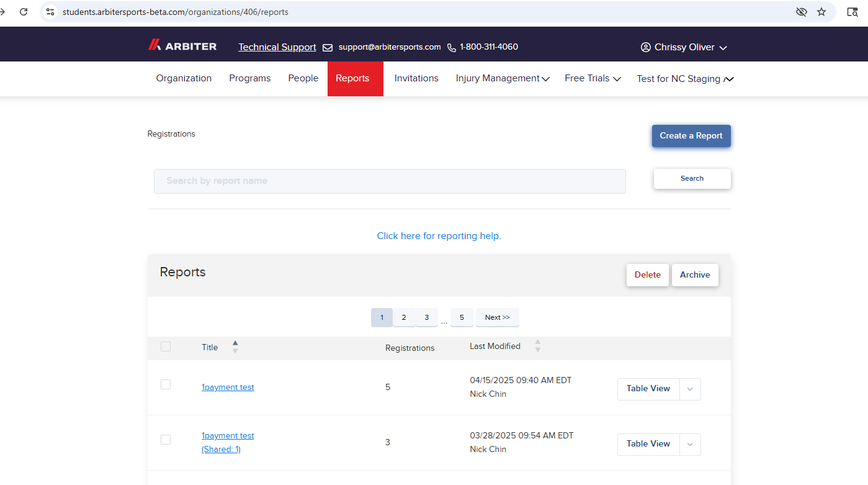Bookmark this page with the star icon
This screenshot has width=868, height=485.
coord(821,12)
